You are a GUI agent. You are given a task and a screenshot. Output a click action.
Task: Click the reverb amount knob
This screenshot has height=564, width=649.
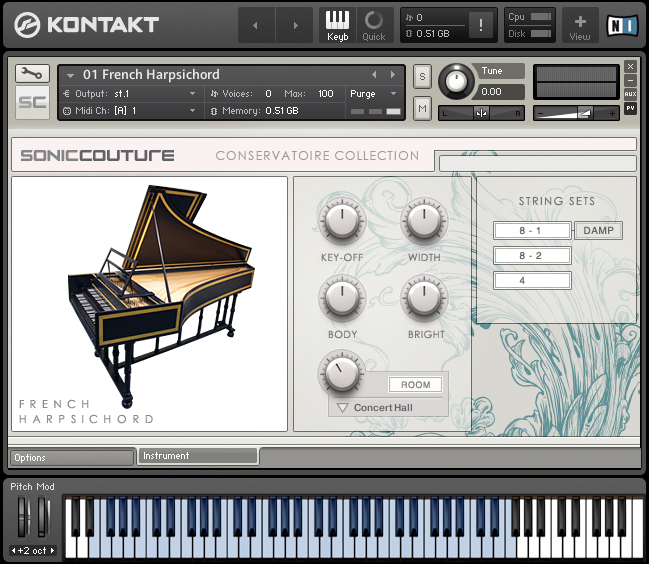[342, 374]
